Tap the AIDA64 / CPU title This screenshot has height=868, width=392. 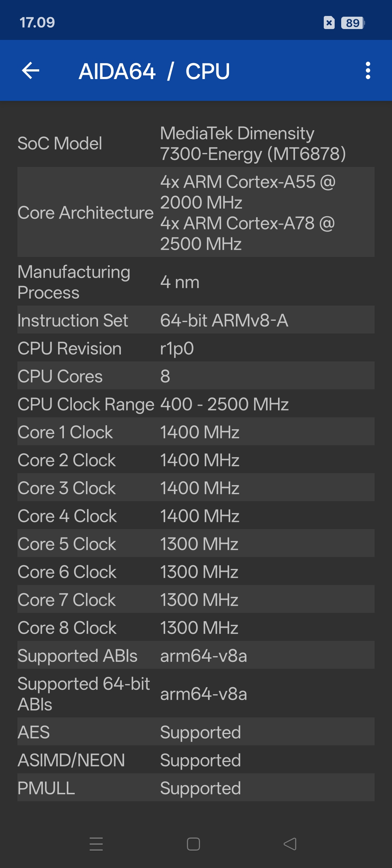(x=154, y=71)
